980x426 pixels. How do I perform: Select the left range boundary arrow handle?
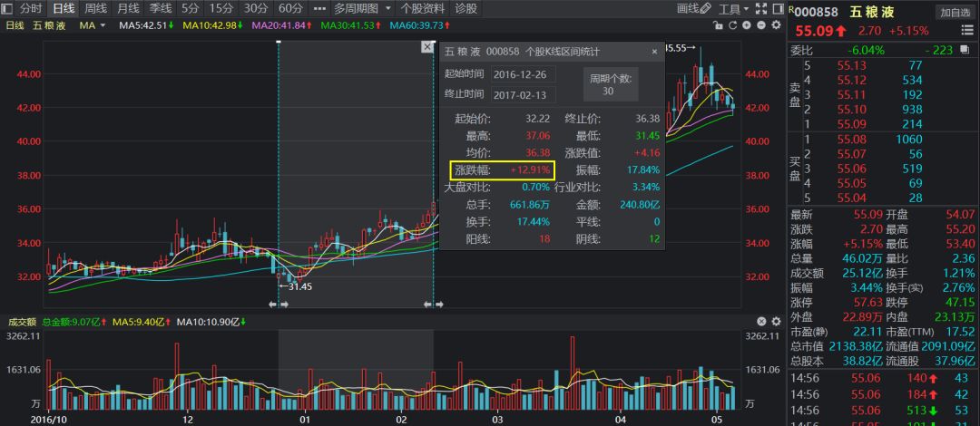[279, 305]
